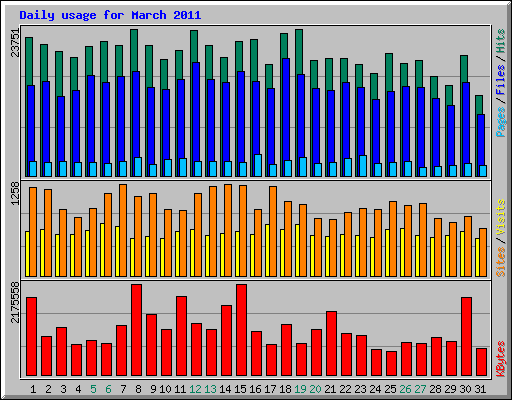Select the cyan pages bar for day 23
The height and width of the screenshot is (400, 512).
[363, 166]
